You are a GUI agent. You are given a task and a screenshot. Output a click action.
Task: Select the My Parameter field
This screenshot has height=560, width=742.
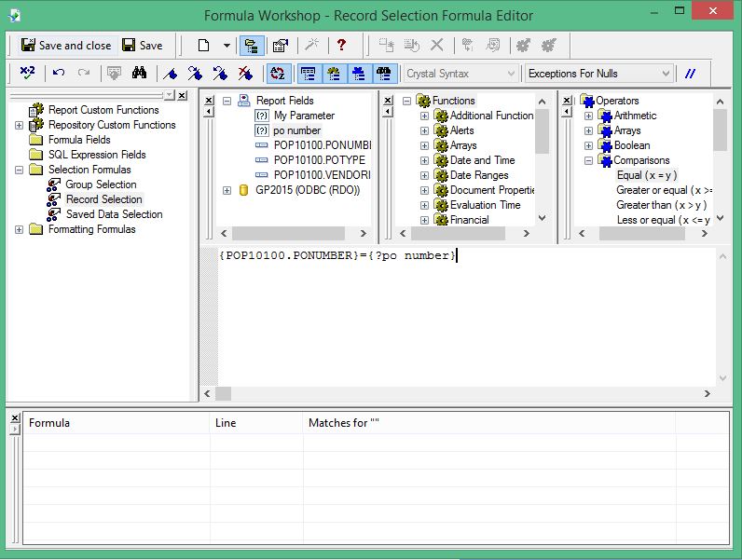click(x=304, y=116)
